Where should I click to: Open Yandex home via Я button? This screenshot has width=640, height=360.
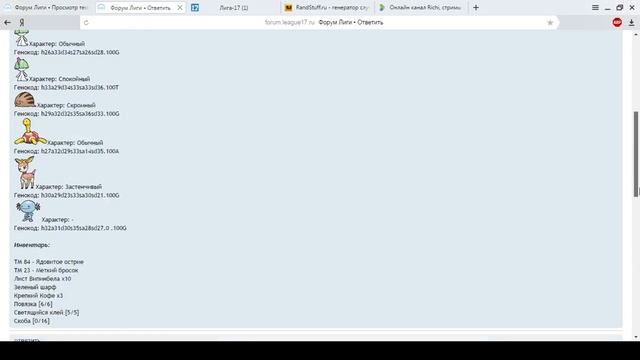(x=22, y=22)
